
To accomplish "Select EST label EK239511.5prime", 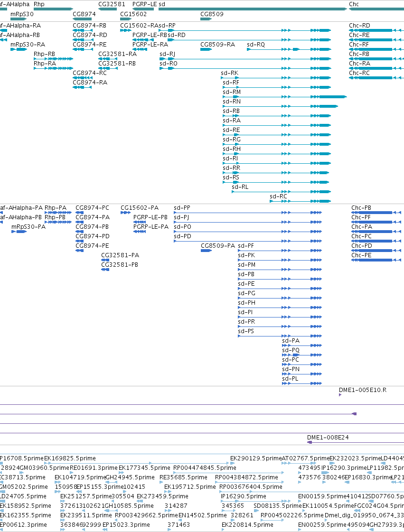I will 86,515.
